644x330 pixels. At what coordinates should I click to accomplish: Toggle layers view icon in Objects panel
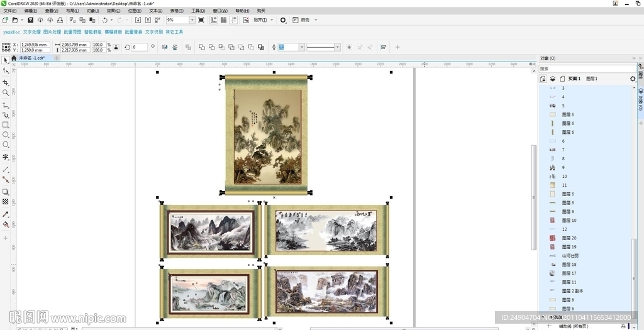point(553,79)
